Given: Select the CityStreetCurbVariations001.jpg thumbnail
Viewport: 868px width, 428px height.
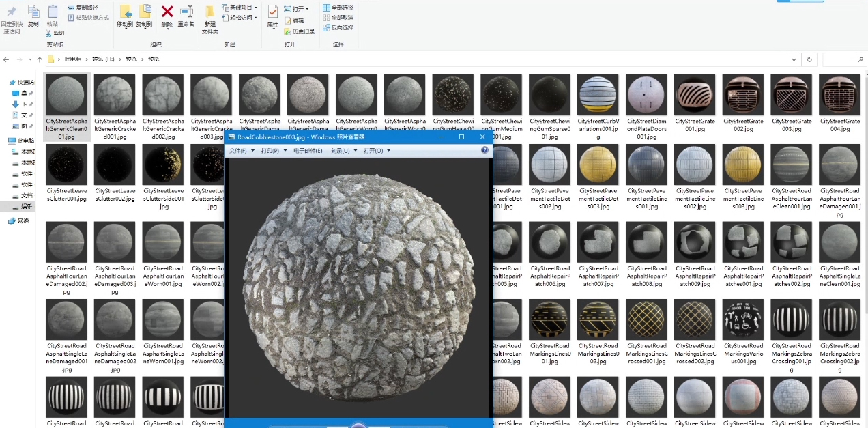Looking at the screenshot, I should tap(598, 96).
